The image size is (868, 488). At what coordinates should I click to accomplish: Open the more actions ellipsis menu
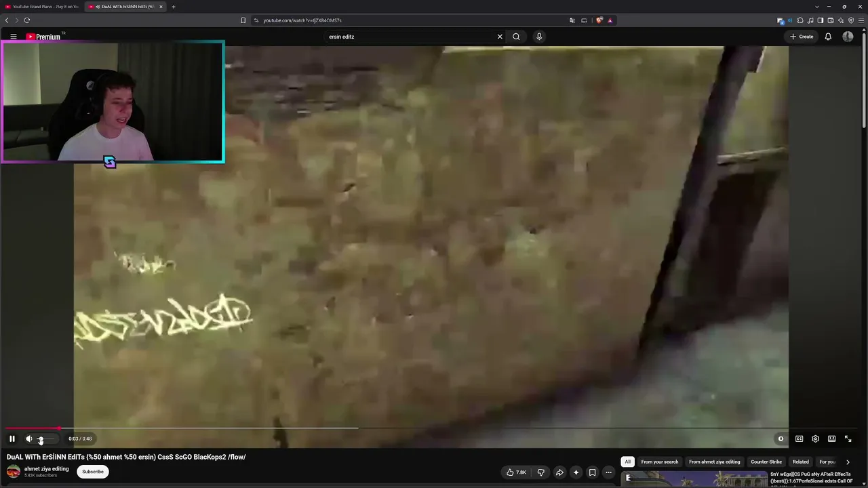pos(608,472)
